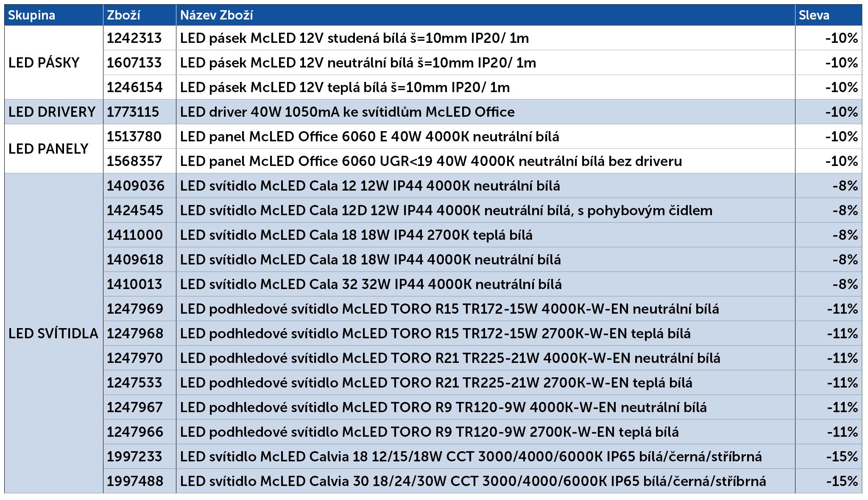The width and height of the screenshot is (868, 500).
Task: Click product code 1247967
Action: click(x=134, y=407)
